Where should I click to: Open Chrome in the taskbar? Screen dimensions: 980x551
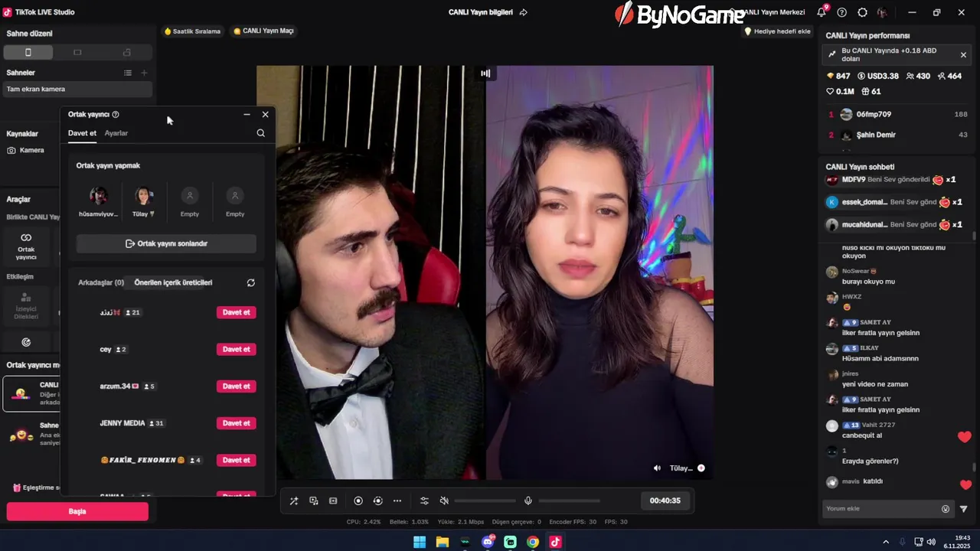pyautogui.click(x=533, y=542)
